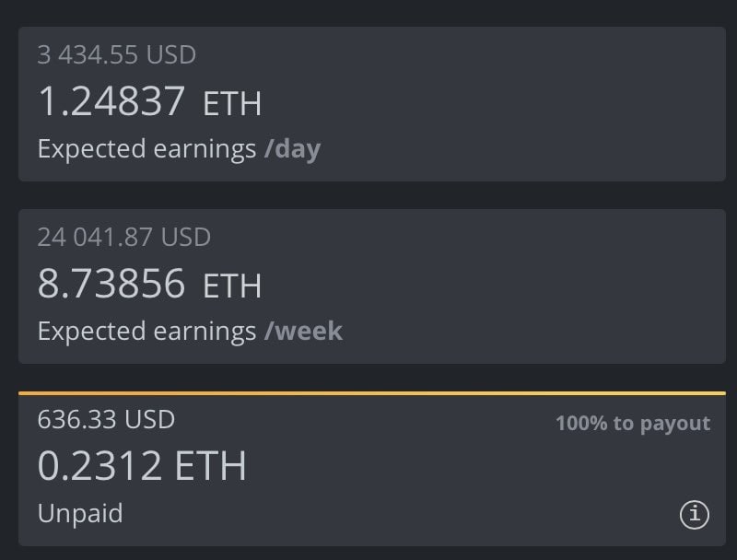Screen dimensions: 737x560
Task: Click the 100% to payout label
Action: pos(633,424)
